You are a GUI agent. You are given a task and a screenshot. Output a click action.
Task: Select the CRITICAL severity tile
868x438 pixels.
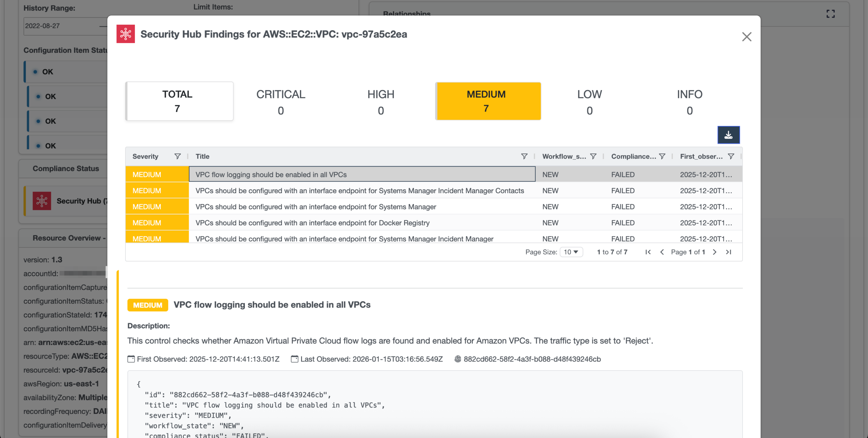point(281,102)
